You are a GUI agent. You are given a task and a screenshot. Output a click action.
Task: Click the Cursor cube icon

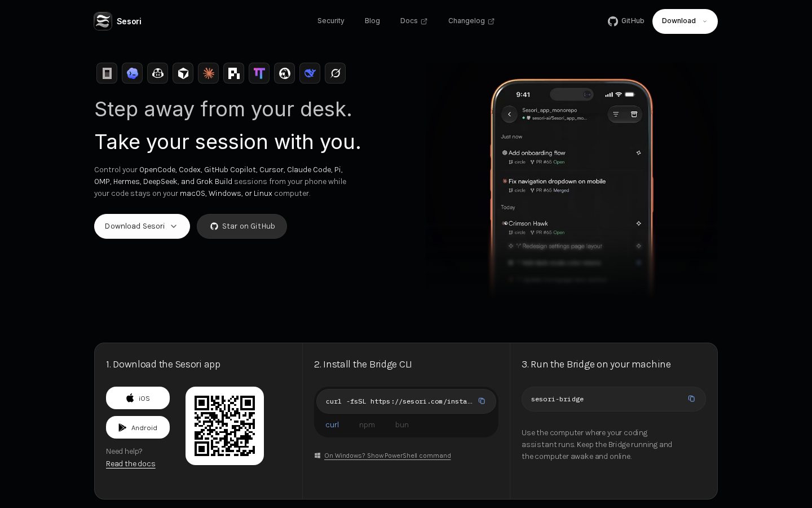point(183,73)
